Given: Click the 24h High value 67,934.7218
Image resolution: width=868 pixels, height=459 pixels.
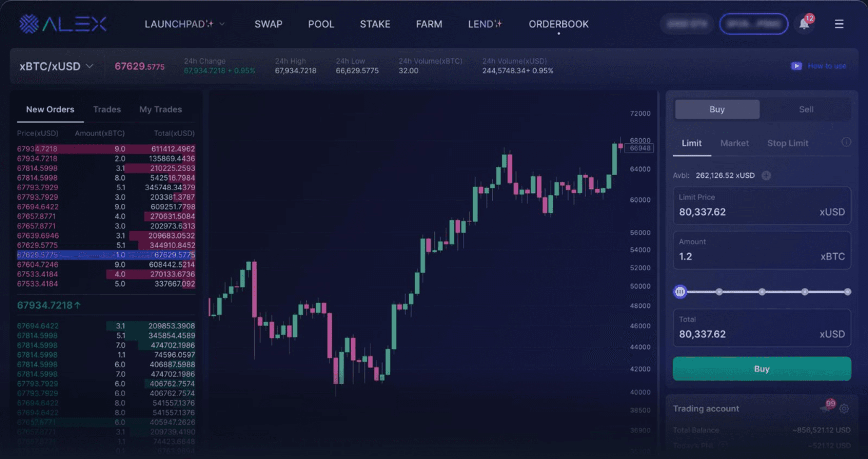Looking at the screenshot, I should pyautogui.click(x=295, y=70).
